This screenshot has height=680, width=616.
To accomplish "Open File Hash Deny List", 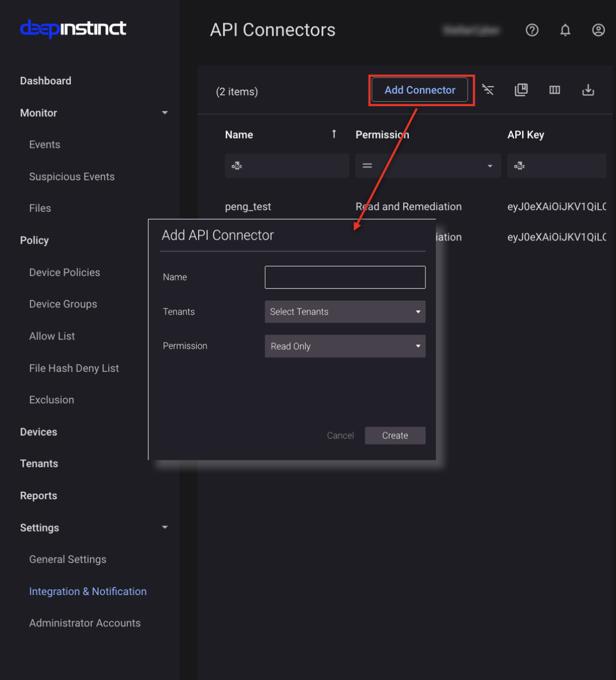I will point(74,368).
